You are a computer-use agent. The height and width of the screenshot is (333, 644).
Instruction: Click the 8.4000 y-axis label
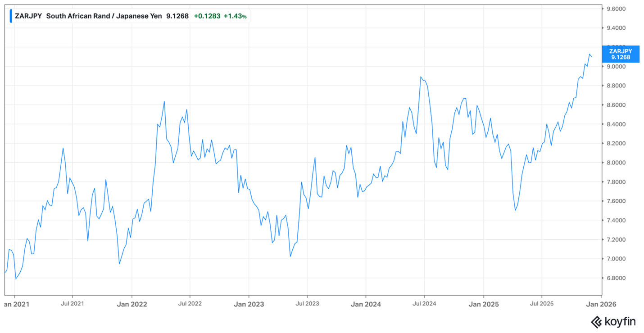click(x=617, y=124)
